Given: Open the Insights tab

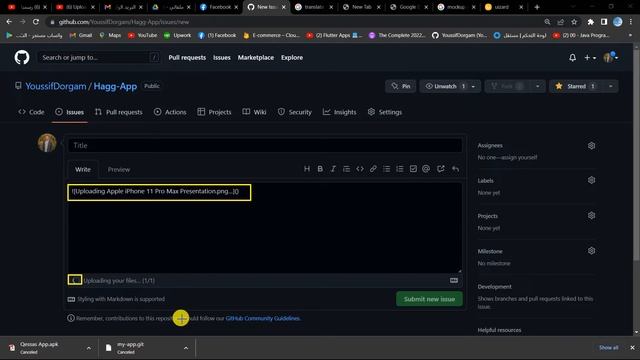Looking at the screenshot, I should [x=339, y=112].
